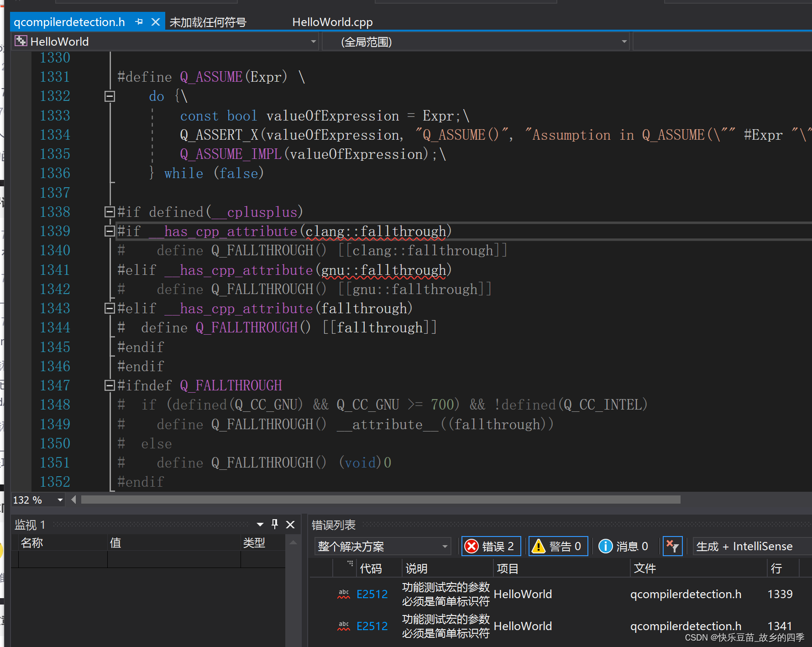Viewport: 812px width, 647px height.
Task: Click the 错误列表 panel title
Action: (333, 525)
